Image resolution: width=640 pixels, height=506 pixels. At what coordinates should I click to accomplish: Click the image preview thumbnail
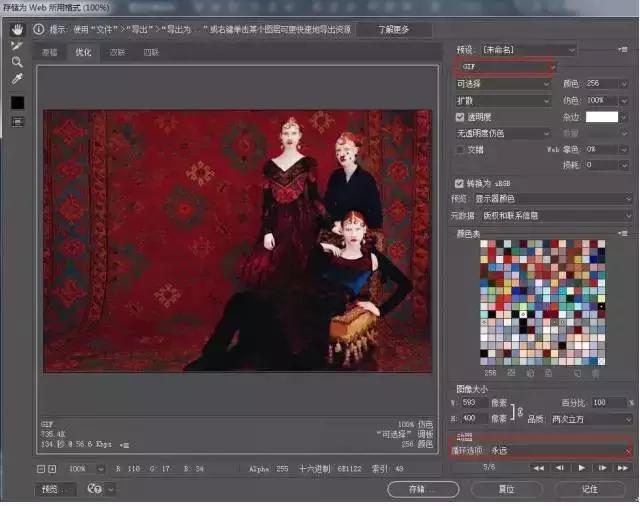(238, 241)
